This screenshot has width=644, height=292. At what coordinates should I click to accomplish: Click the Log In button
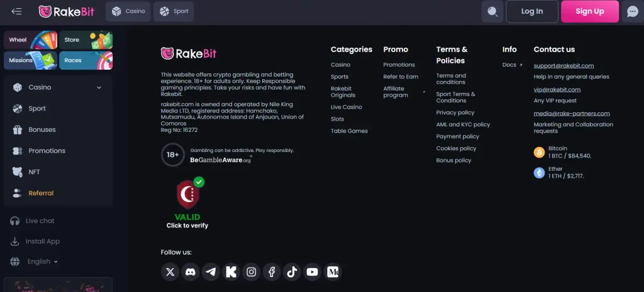pyautogui.click(x=532, y=11)
